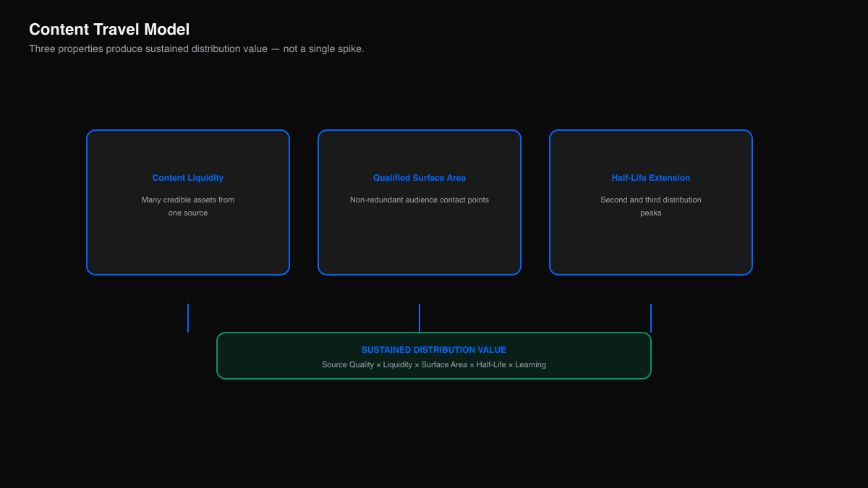The width and height of the screenshot is (868, 488).
Task: Click 'Non-redundant audience contact points' text
Action: 420,200
